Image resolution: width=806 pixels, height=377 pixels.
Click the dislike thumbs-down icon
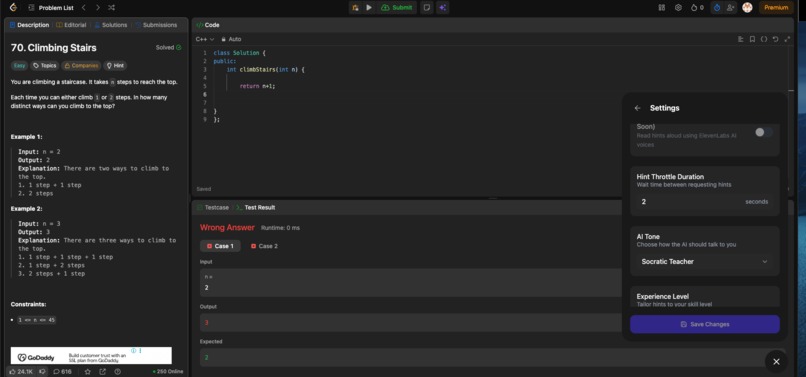tap(42, 371)
